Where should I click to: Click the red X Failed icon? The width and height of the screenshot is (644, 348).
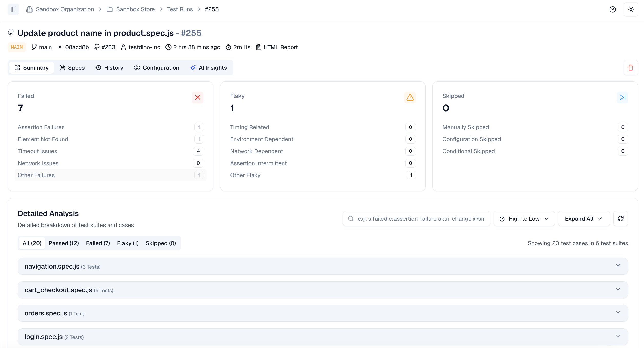pyautogui.click(x=198, y=97)
